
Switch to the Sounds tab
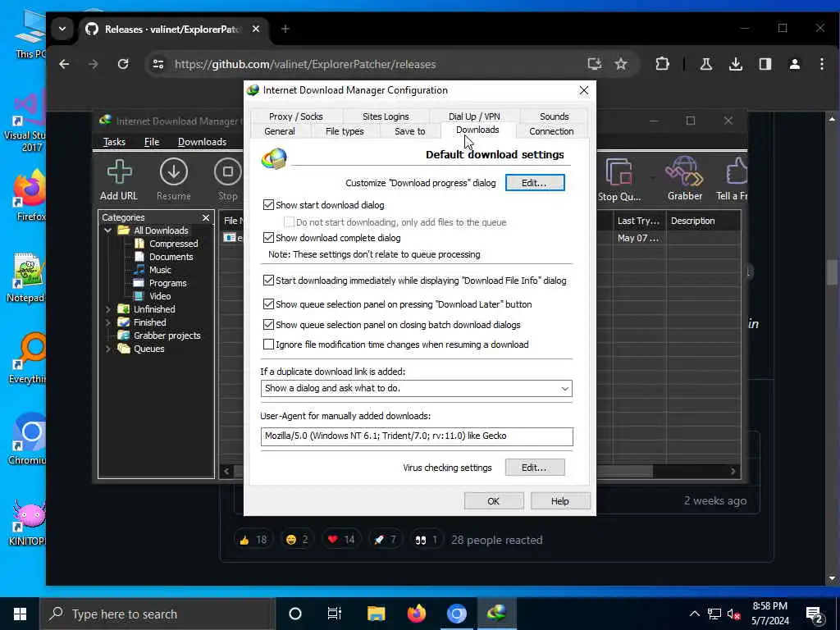tap(554, 116)
